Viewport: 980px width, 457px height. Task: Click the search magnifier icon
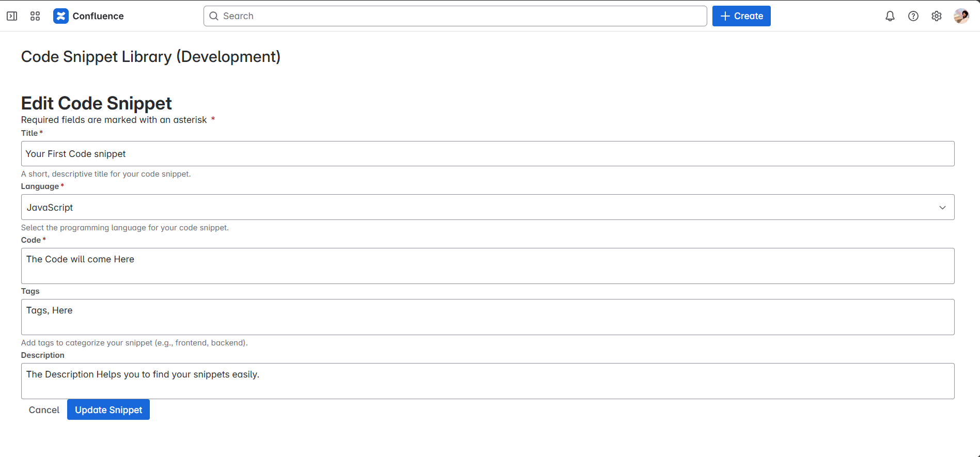tap(214, 16)
